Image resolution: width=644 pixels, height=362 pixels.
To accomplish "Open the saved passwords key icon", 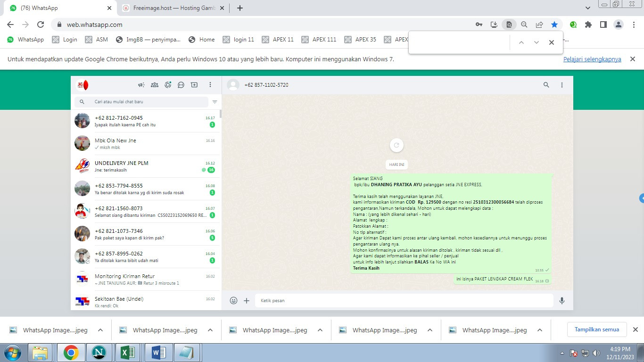I will (479, 25).
